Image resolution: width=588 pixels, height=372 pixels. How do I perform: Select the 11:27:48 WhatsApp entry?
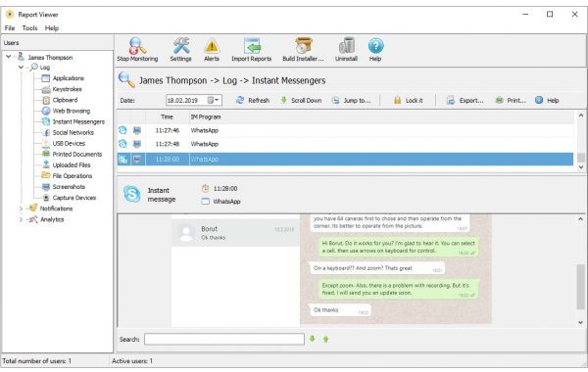coord(345,144)
